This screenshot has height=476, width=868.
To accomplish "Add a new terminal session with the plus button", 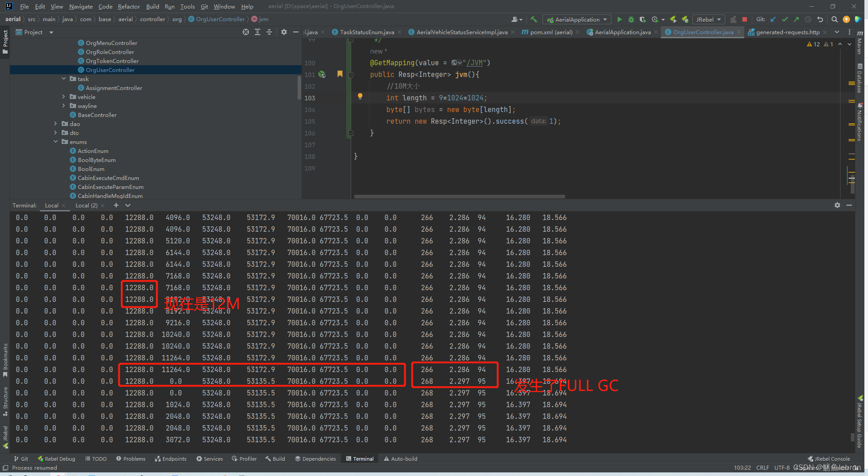I will pos(116,205).
